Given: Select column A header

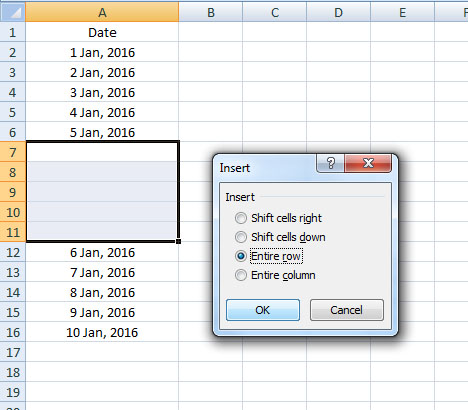Looking at the screenshot, I should point(102,12).
